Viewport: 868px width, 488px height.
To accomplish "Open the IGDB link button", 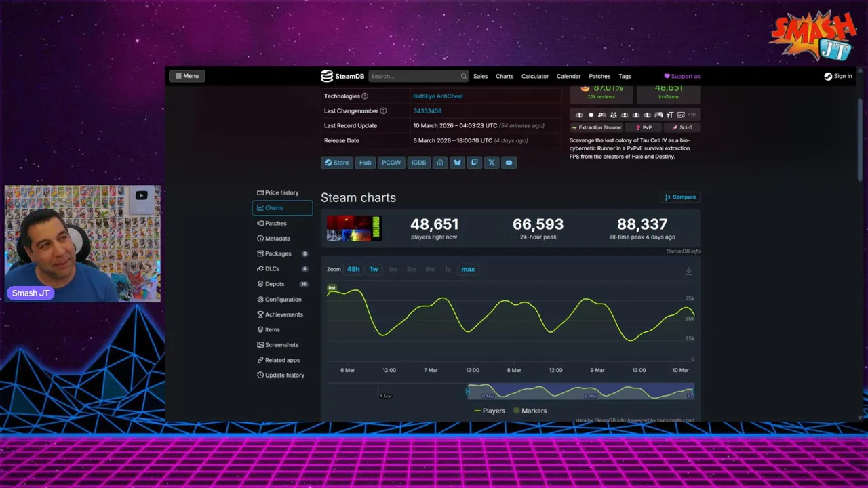I will (x=418, y=163).
